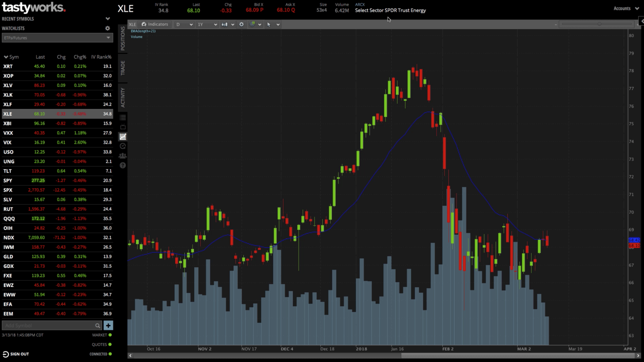Sort watchlist by the Chg column
Viewport: 644px width, 362px height.
click(61, 57)
